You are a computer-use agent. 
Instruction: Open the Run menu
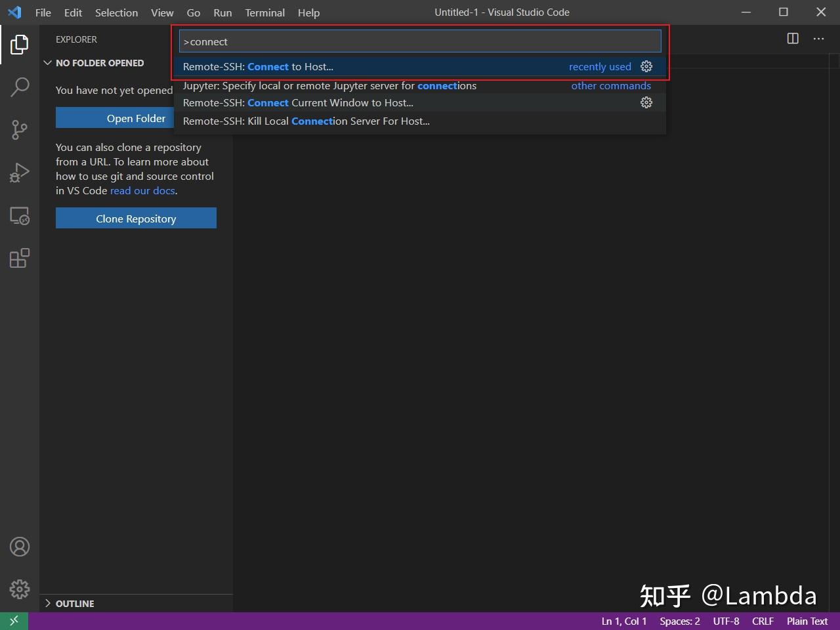[x=222, y=12]
